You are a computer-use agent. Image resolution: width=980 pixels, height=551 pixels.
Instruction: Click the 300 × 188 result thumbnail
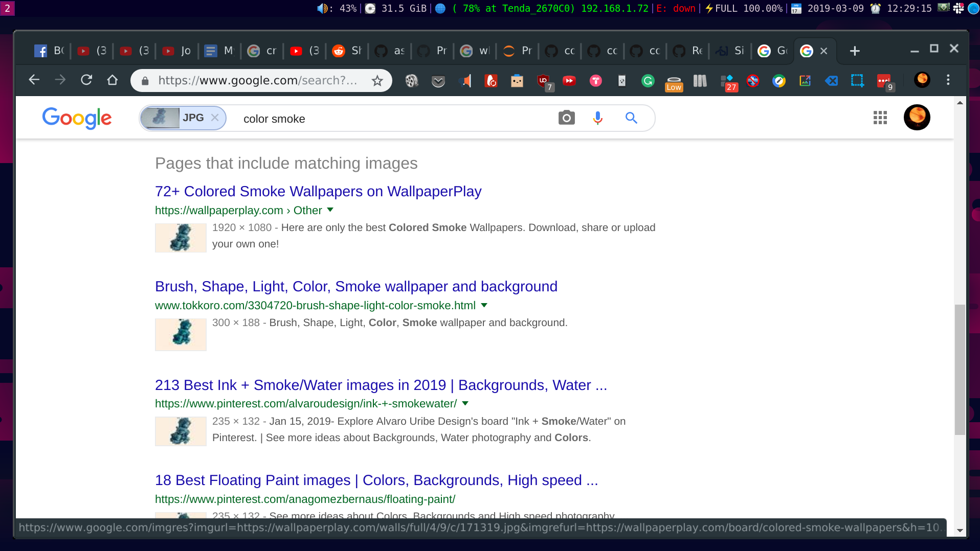click(x=181, y=334)
